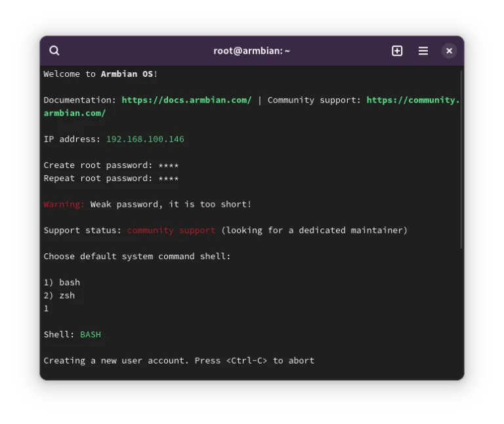Click the red community support status text
Image resolution: width=504 pixels, height=424 pixels.
point(171,230)
